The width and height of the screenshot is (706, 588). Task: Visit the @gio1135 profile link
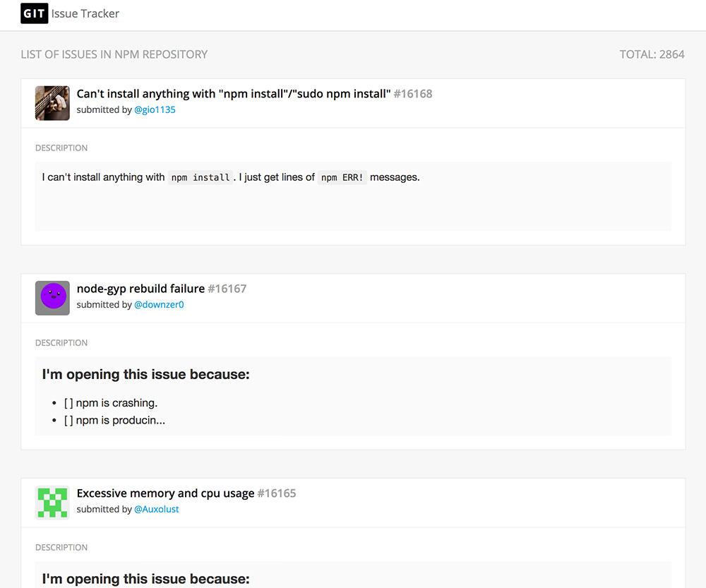point(155,110)
